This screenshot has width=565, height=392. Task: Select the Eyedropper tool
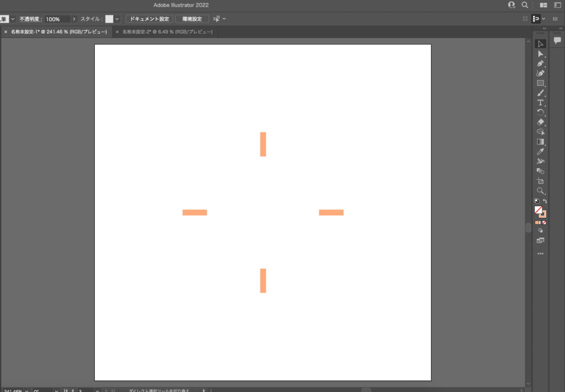tap(540, 152)
